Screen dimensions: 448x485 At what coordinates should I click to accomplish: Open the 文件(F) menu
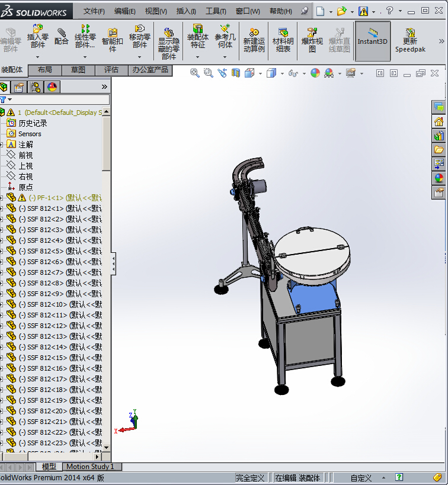point(94,11)
